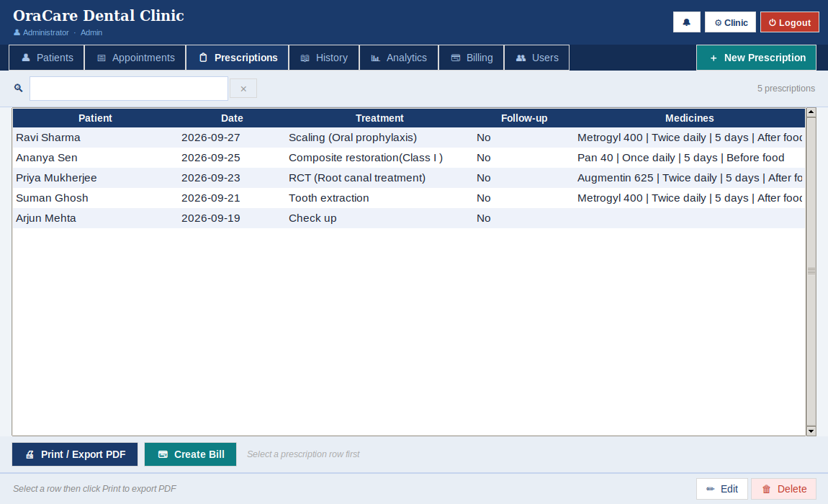Open Clinic settings button

[730, 22]
